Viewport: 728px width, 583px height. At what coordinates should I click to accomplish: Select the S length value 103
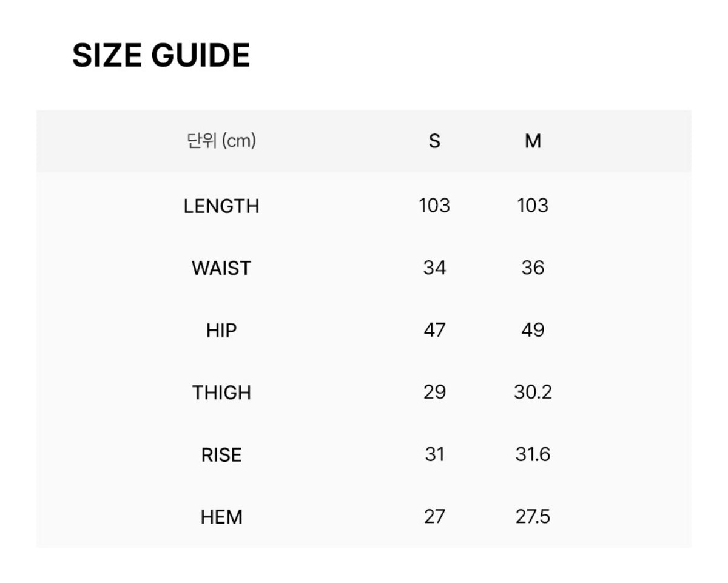[434, 206]
